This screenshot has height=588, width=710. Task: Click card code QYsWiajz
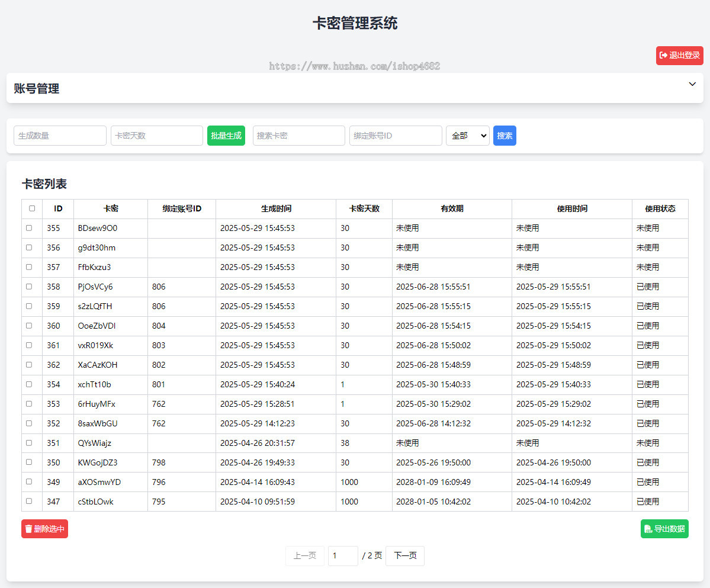click(x=94, y=443)
